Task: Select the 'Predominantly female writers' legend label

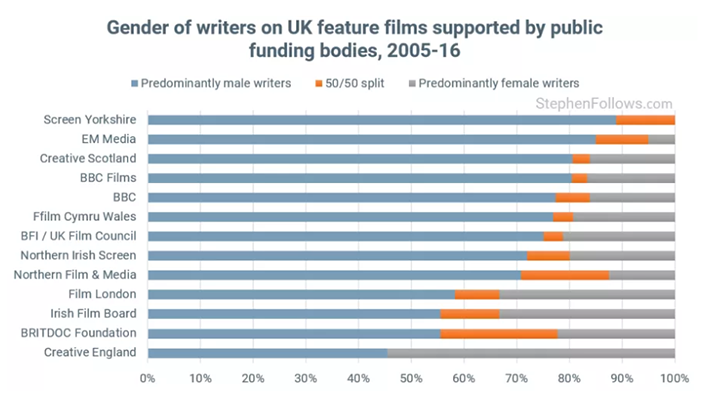Action: [499, 83]
